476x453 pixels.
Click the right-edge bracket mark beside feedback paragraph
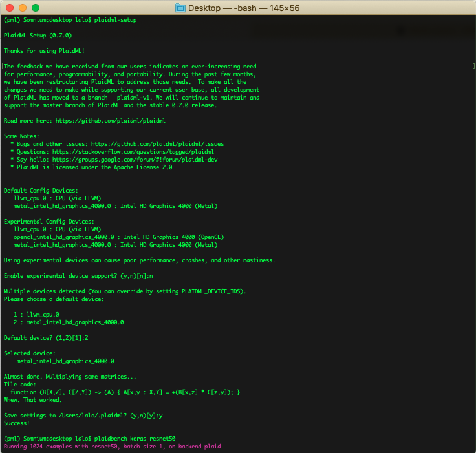tap(473, 66)
